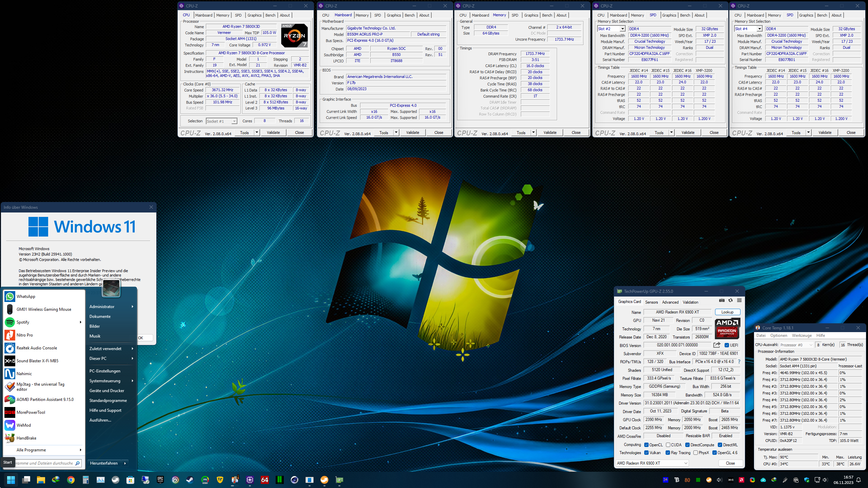Open Google Chrome from the taskbar

(71, 480)
